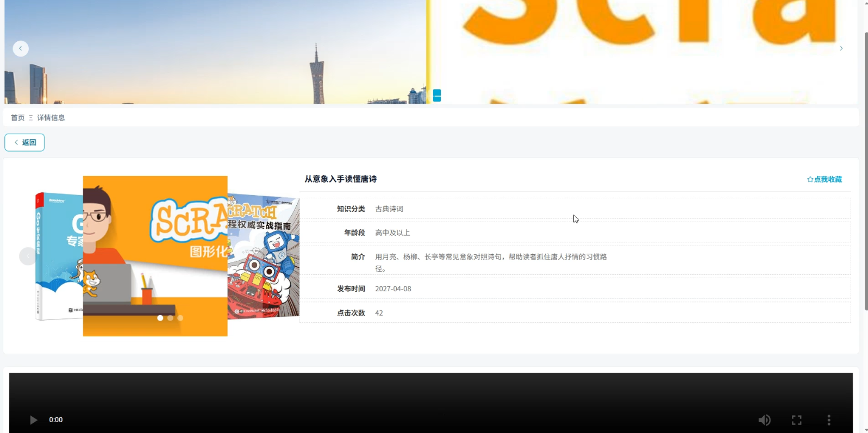Viewport: 868px width, 433px height.
Task: Go to previous banner slide arrow
Action: tap(21, 48)
